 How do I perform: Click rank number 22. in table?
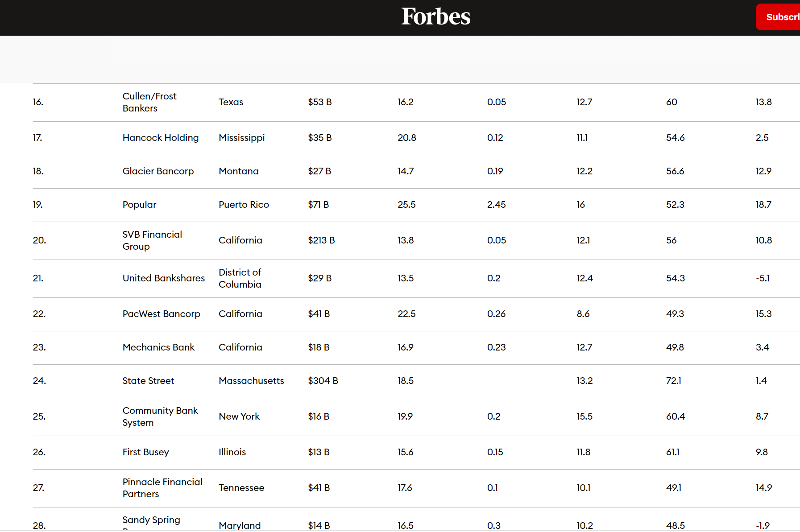click(x=39, y=314)
